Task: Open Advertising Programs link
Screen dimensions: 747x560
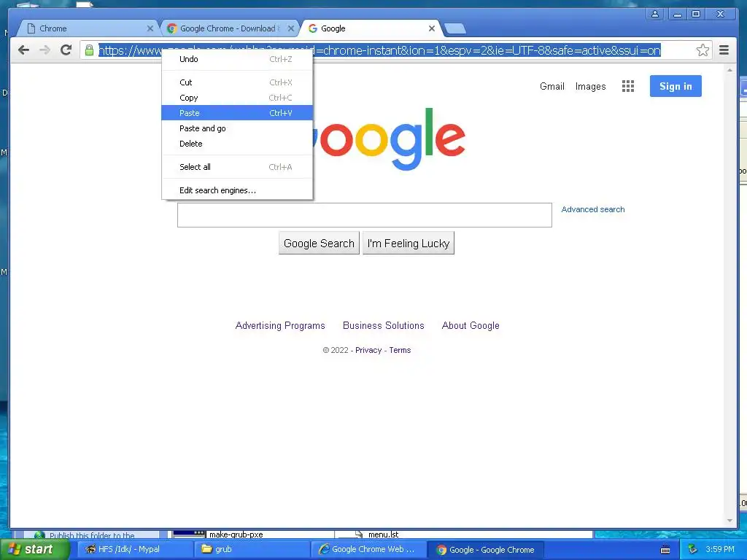Action: (x=280, y=325)
